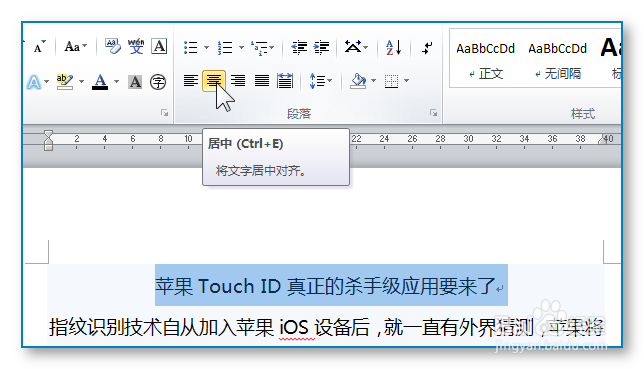Click the Multilevel List icon
This screenshot has width=644, height=369.
point(259,48)
